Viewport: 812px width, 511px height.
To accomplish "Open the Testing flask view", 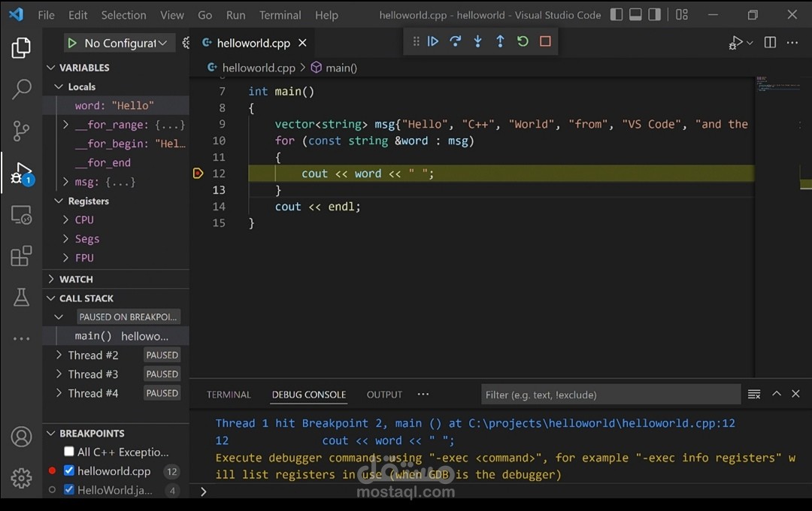I will coord(21,297).
